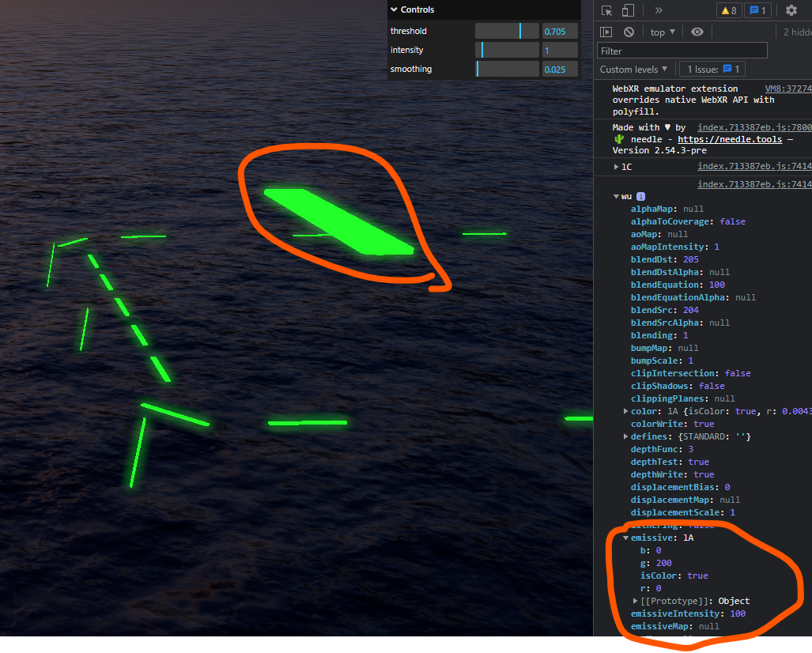Open more tools with the chevron icon
The height and width of the screenshot is (653, 812).
pyautogui.click(x=659, y=10)
